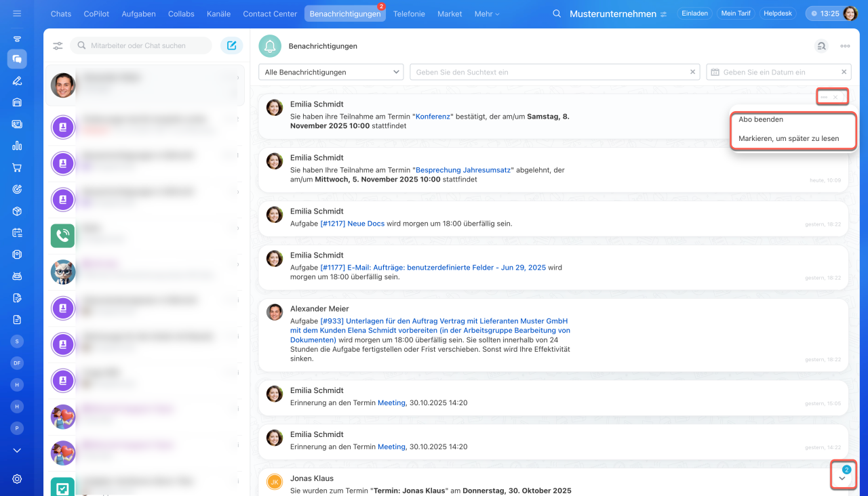Select Abo beenden menu entry
This screenshot has height=496, width=868.
(761, 119)
